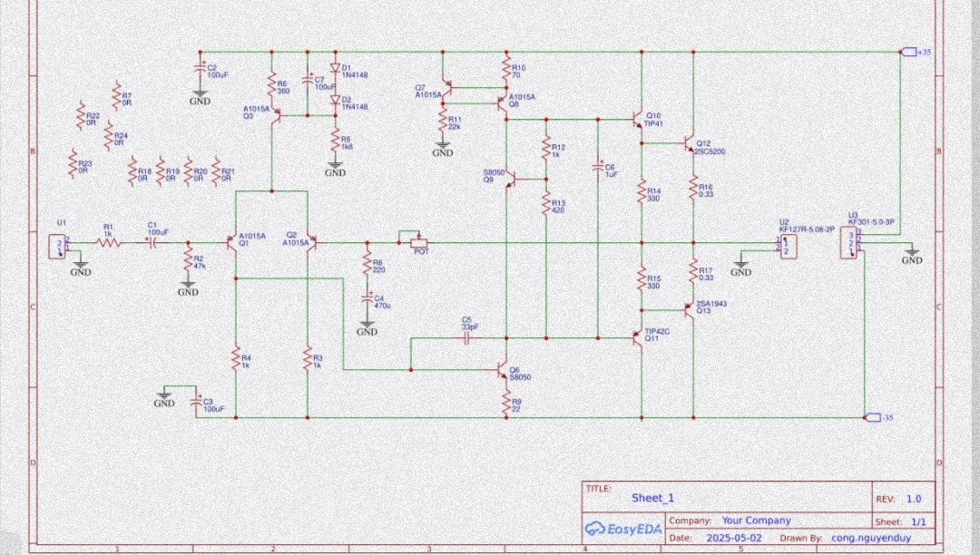Select transistor Q2 A1015A
This screenshot has height=555, width=980.
coord(311,243)
